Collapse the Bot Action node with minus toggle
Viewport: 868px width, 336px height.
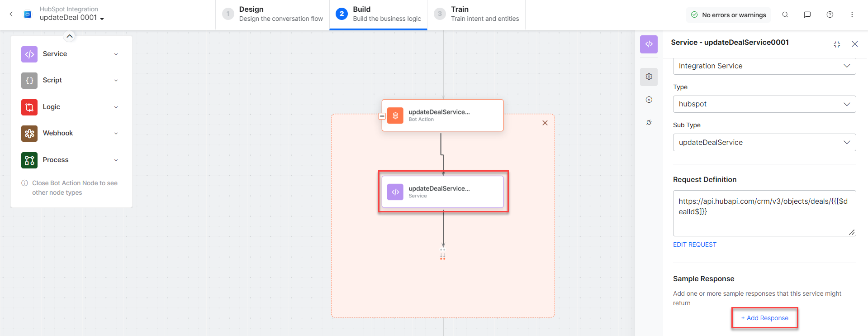pos(382,116)
